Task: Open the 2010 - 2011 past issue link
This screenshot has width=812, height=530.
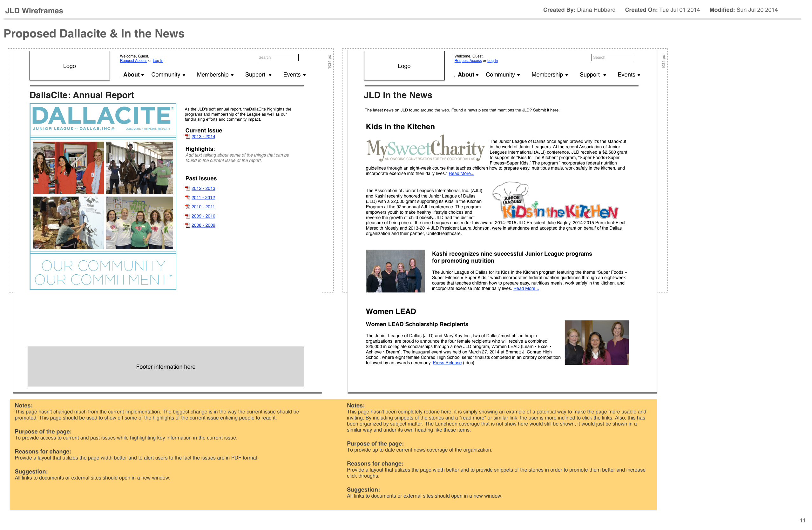Action: [x=203, y=207]
